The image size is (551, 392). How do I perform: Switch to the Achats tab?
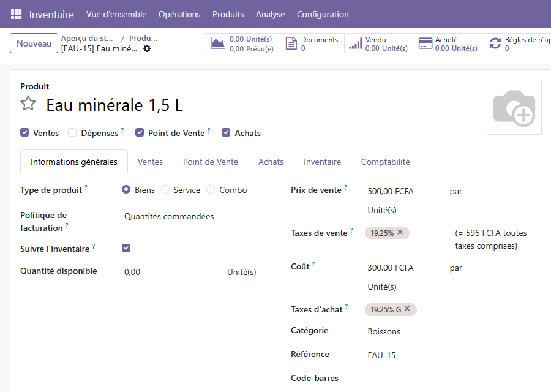[271, 162]
